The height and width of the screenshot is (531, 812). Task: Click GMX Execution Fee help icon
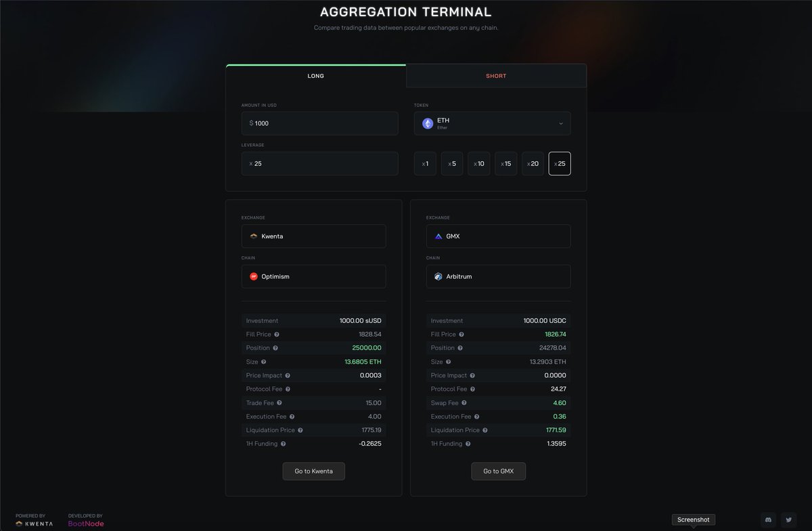coord(477,417)
